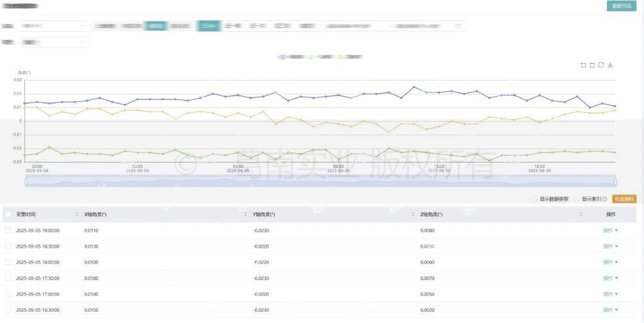Click the chart time range zoom slider
This screenshot has width=644, height=323.
320,181
